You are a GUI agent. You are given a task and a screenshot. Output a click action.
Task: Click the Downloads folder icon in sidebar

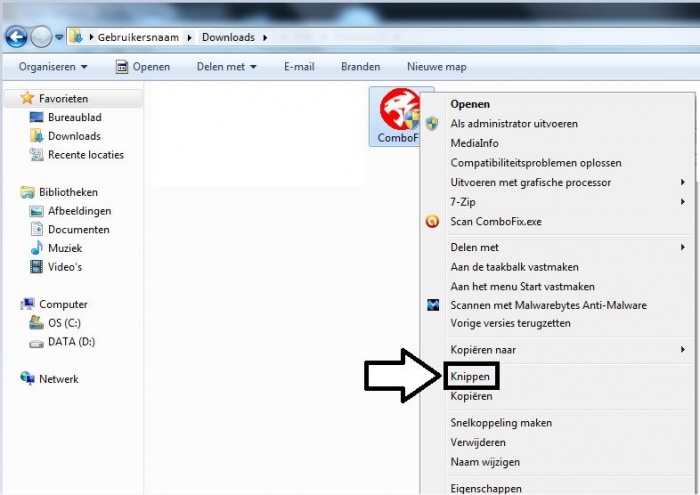36,136
